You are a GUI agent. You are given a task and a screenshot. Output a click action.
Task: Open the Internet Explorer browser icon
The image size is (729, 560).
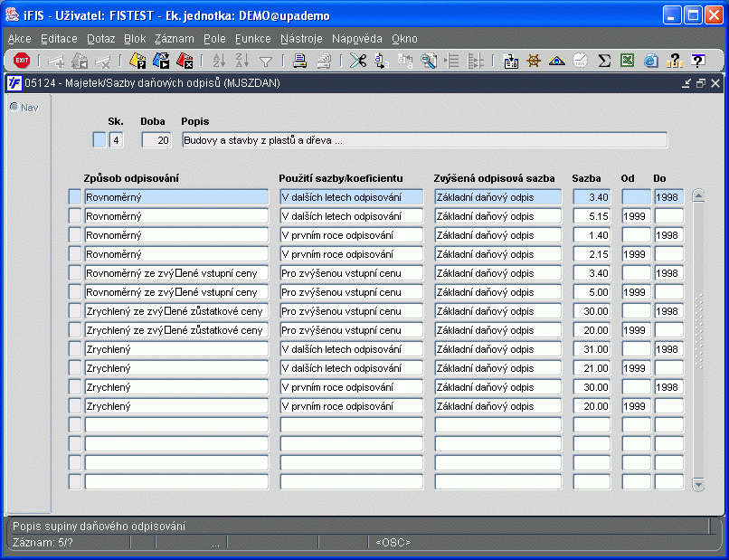tap(650, 61)
